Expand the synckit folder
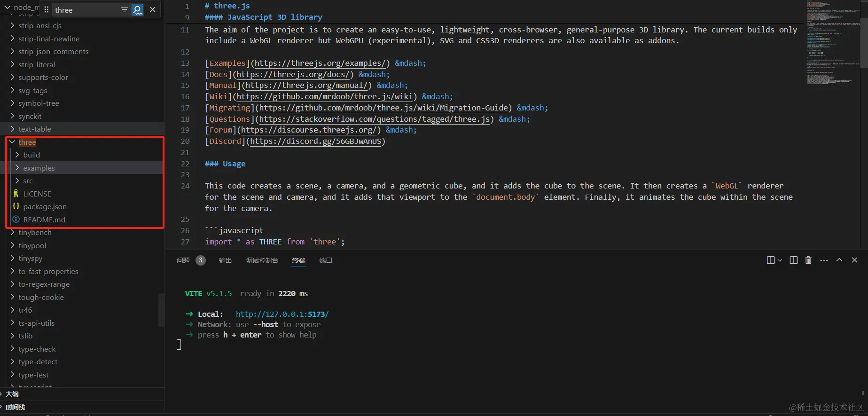Image resolution: width=868 pixels, height=416 pixels. [12, 116]
